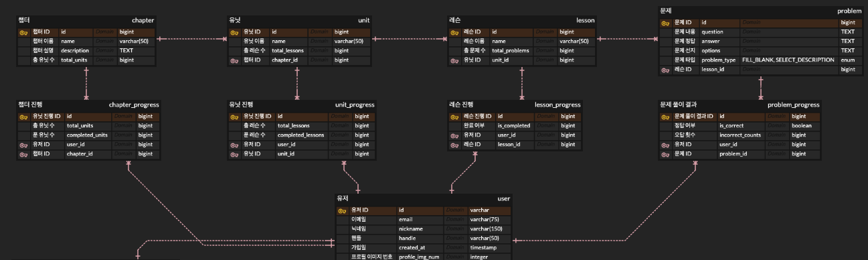Click the foreign key icon beside unit_id in unit_progress

click(x=234, y=154)
